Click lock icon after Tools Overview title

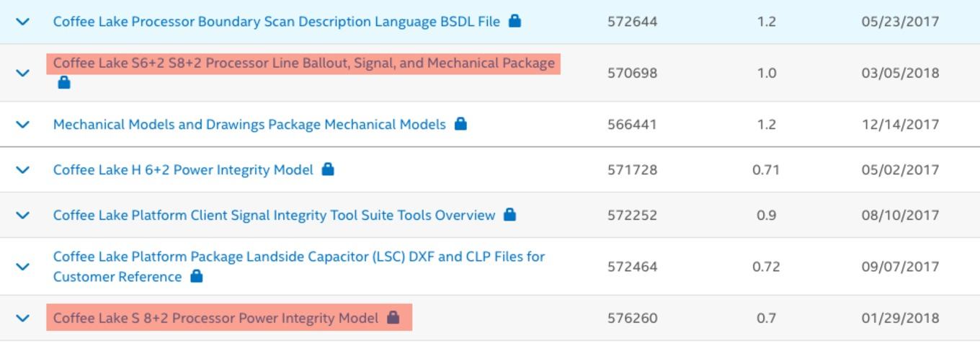pos(509,215)
